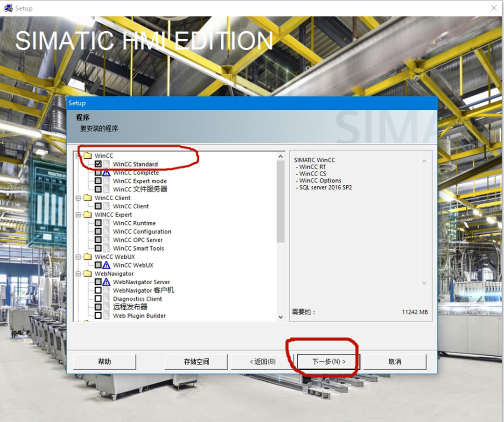The width and height of the screenshot is (504, 422).
Task: Toggle the WebNavigator Server checkbox
Action: [98, 282]
